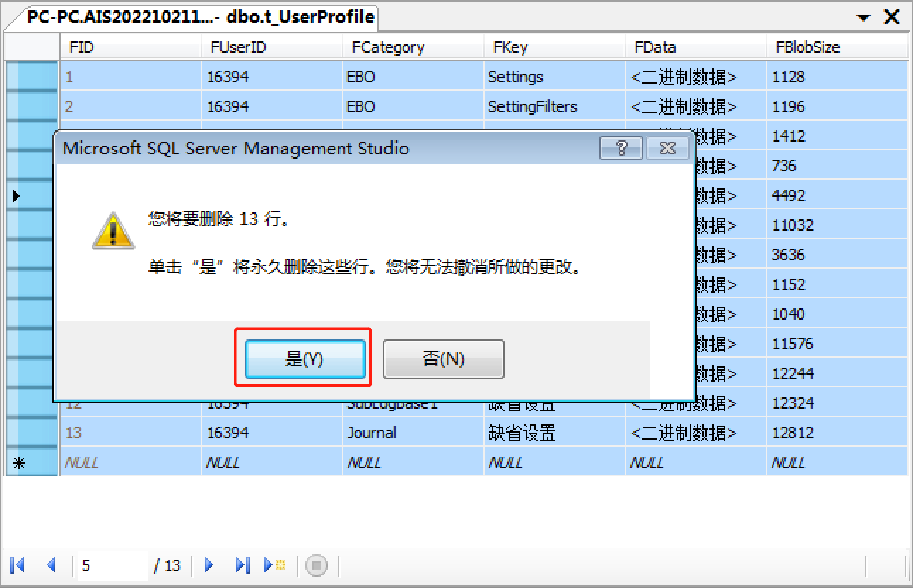913x588 pixels.
Task: Move to new record icon
Action: [x=275, y=565]
